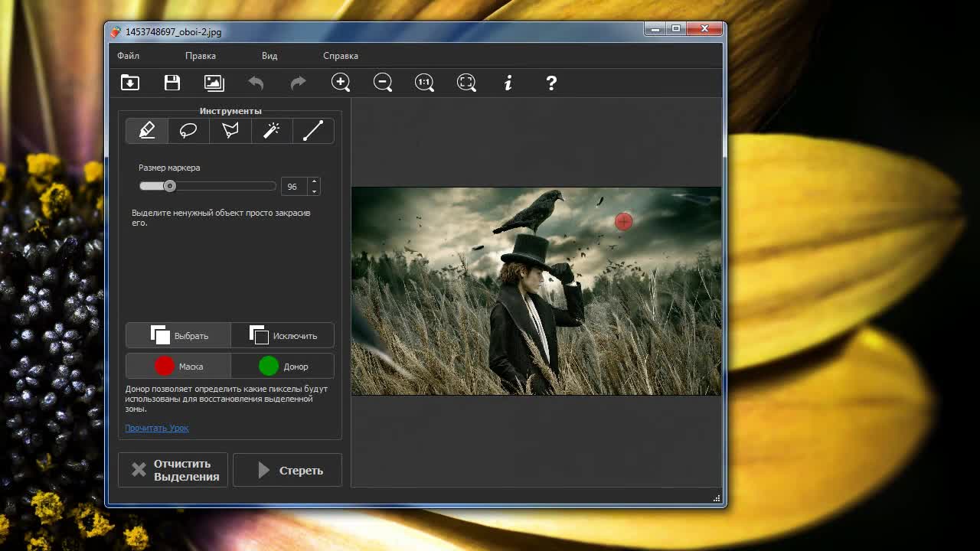Click the marker size slider handle
This screenshot has height=551, width=980.
click(170, 186)
